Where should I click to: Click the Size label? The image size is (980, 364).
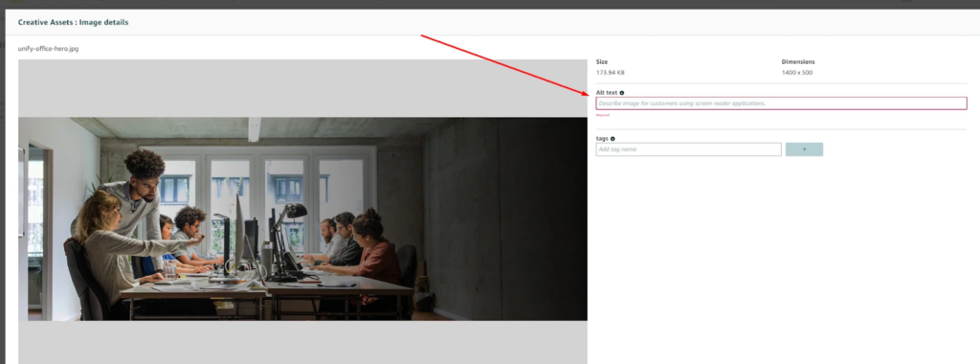[x=602, y=62]
